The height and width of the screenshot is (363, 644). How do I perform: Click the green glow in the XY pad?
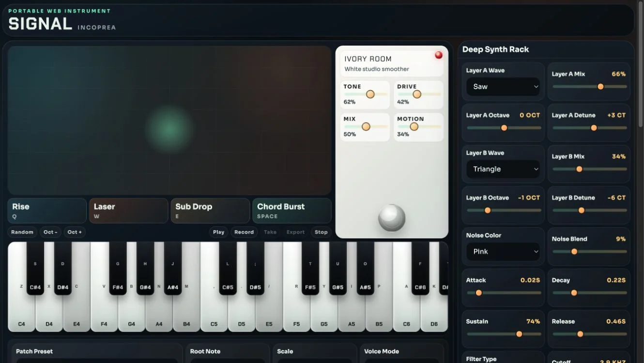tap(169, 129)
